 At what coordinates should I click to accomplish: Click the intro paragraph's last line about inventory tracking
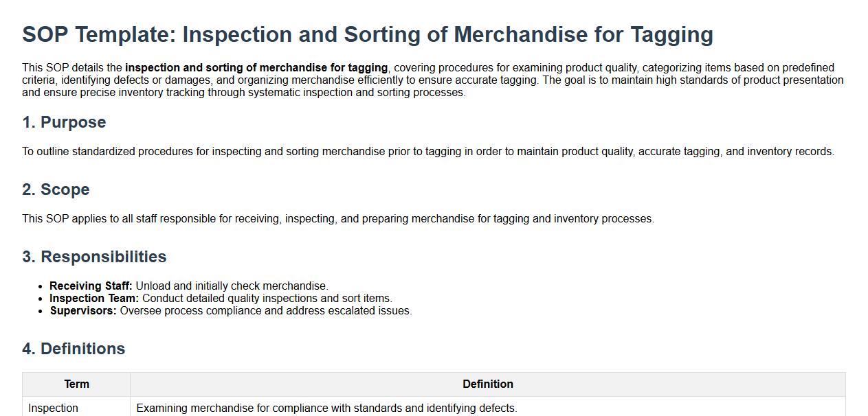click(x=244, y=93)
